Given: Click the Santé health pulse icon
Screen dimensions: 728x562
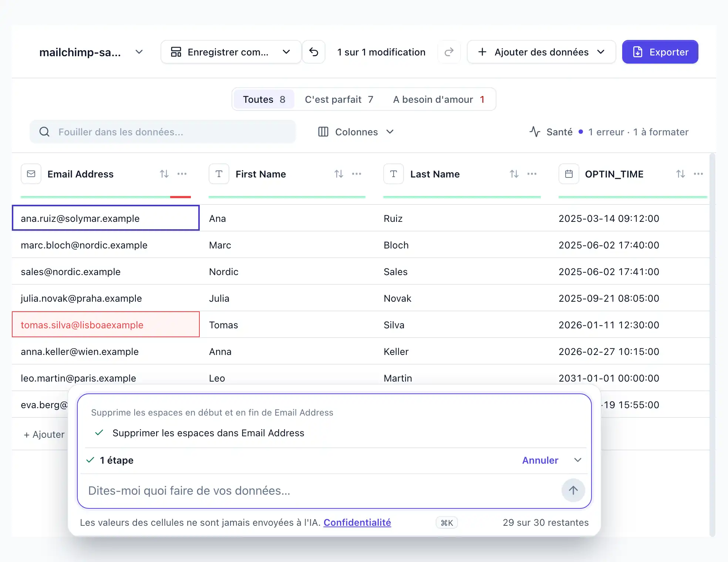Looking at the screenshot, I should point(535,132).
